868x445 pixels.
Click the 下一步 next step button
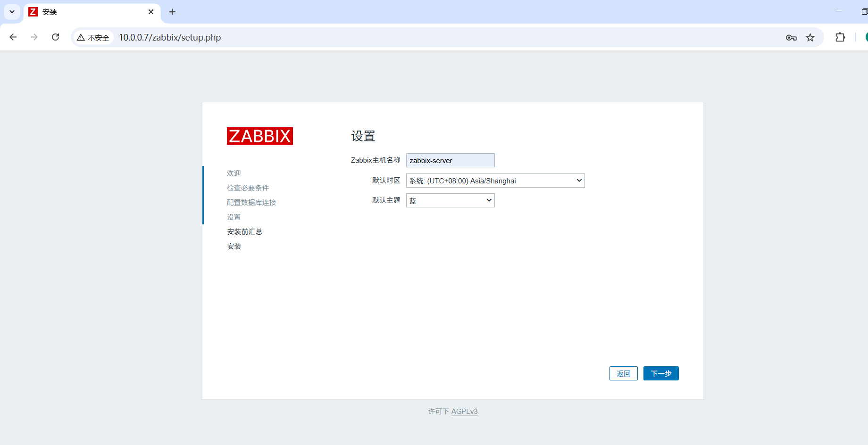661,373
